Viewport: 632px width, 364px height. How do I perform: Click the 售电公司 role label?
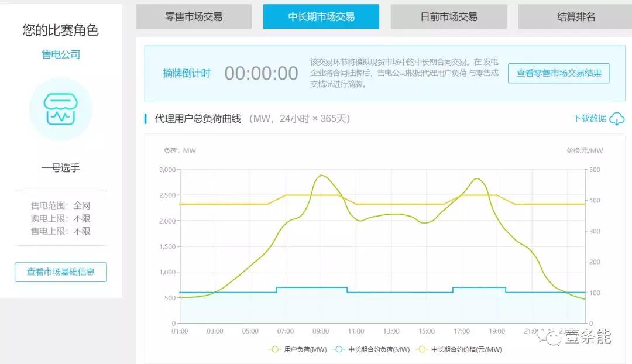tap(60, 54)
